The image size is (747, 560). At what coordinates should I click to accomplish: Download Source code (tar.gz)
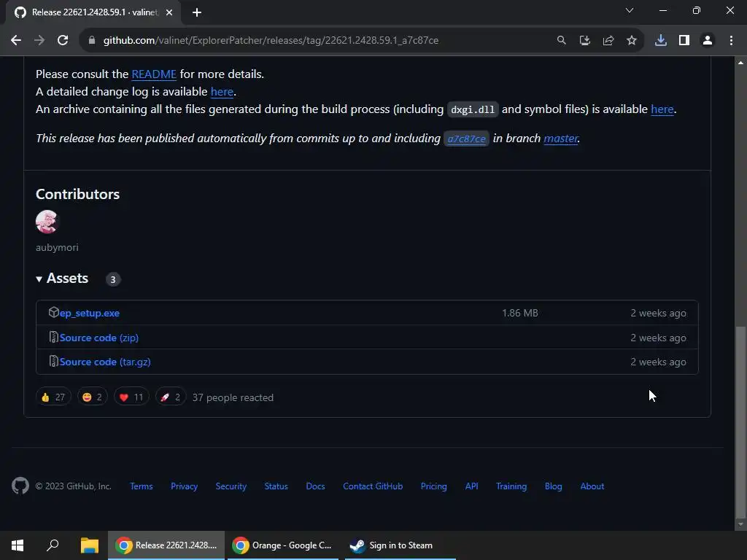105,362
